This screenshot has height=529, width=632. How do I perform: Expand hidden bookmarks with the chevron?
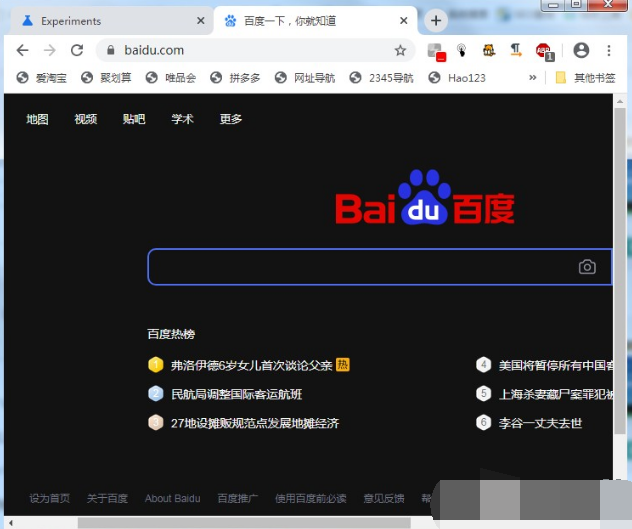(532, 77)
